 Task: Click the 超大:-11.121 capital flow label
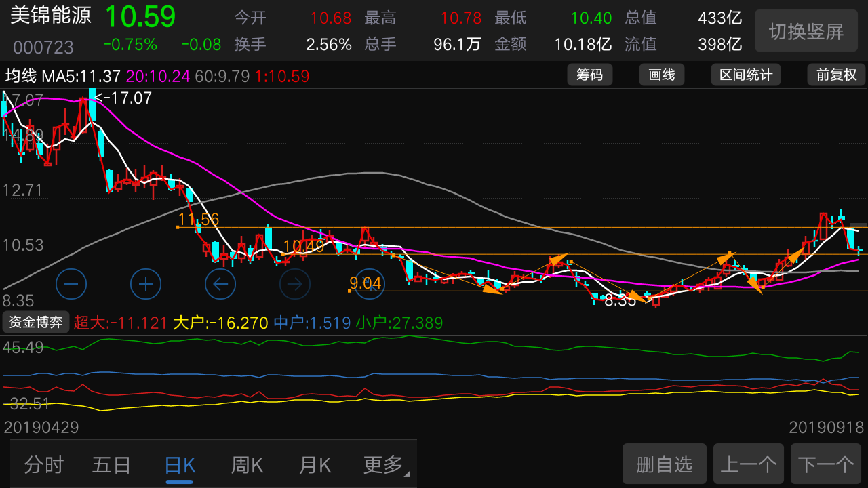pos(121,323)
